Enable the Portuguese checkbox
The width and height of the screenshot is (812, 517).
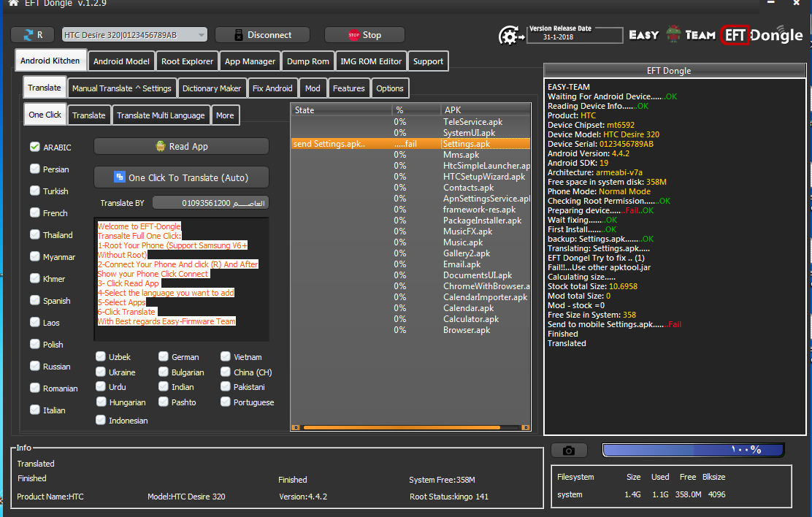tap(225, 402)
